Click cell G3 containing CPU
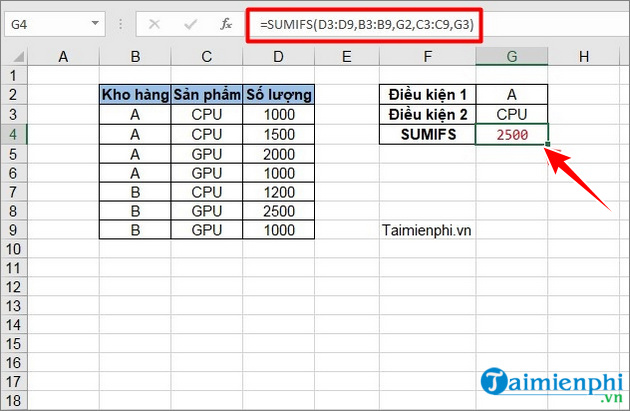Viewport: 630px width, 411px height. (x=511, y=115)
